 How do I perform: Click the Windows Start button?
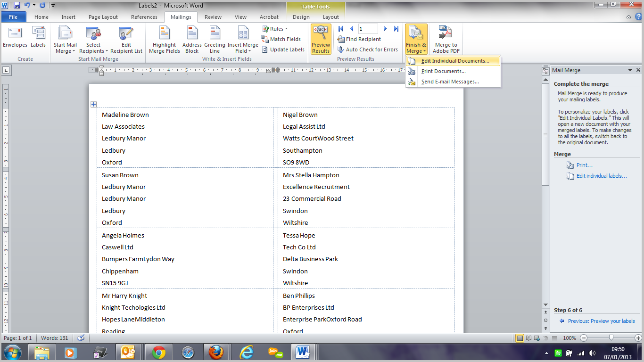pyautogui.click(x=13, y=352)
